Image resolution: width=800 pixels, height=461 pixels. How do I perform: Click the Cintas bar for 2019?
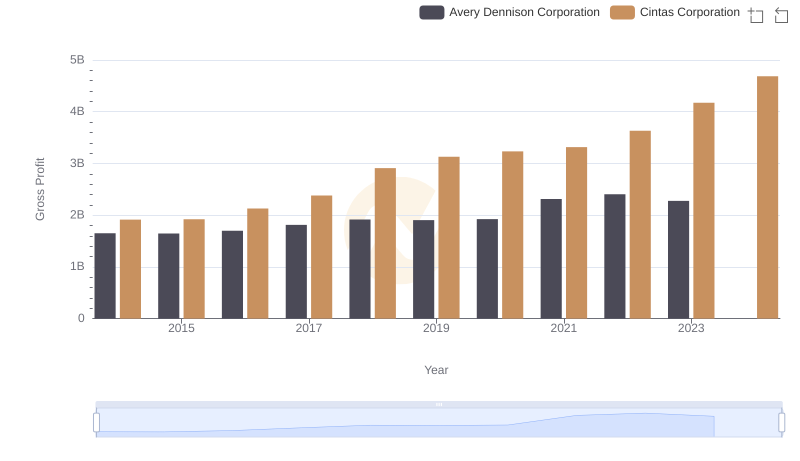[x=448, y=238]
